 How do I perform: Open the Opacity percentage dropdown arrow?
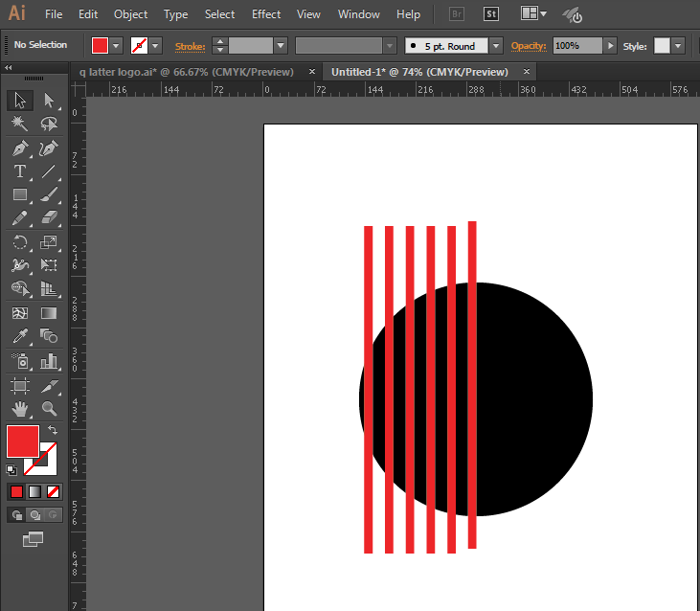[x=610, y=45]
